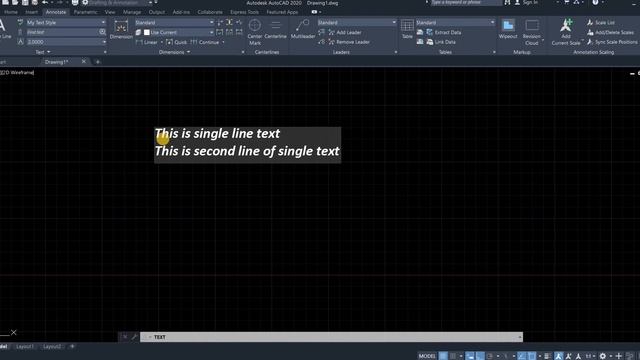Click "This is single line text" in drawing
Image resolution: width=640 pixels, height=360 pixels.
tap(217, 133)
